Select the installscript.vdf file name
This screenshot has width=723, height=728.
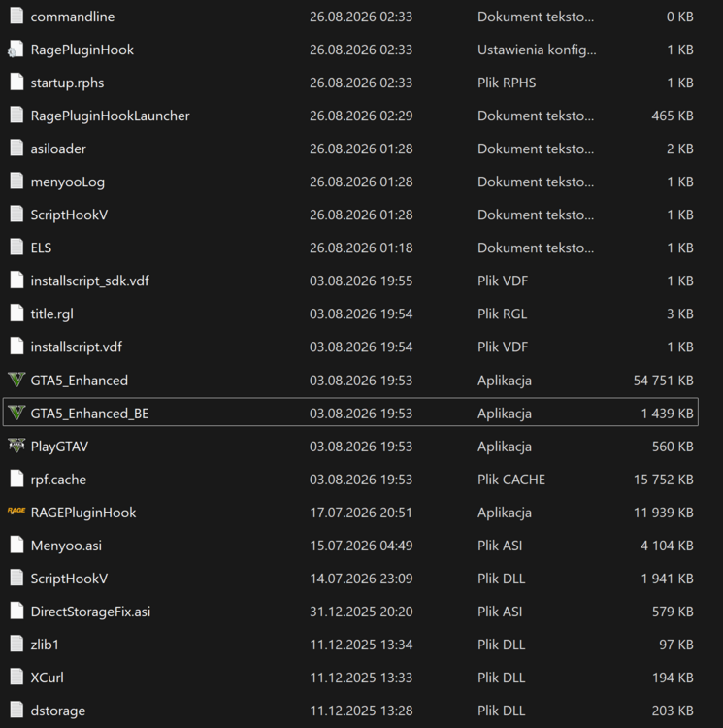77,347
